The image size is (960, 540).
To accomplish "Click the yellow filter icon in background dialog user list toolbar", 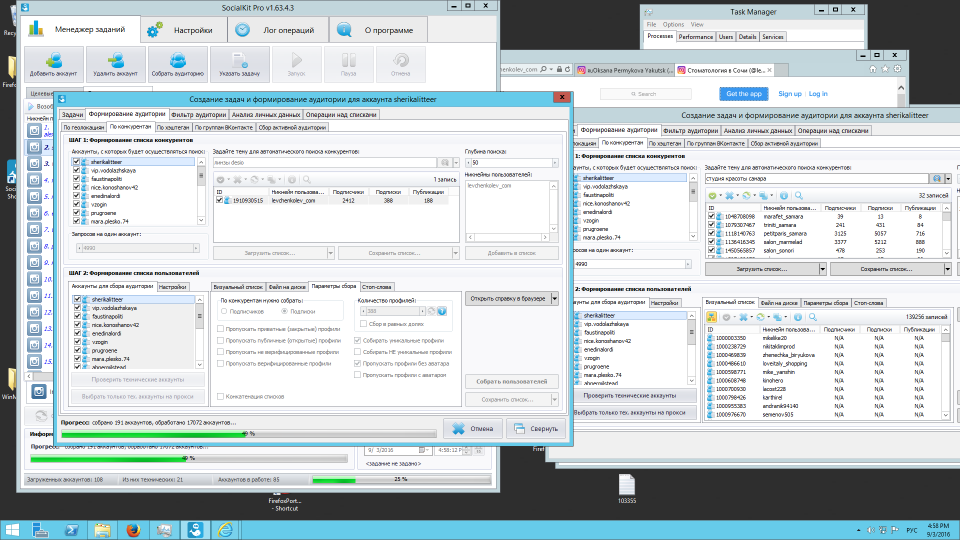I will tap(711, 317).
